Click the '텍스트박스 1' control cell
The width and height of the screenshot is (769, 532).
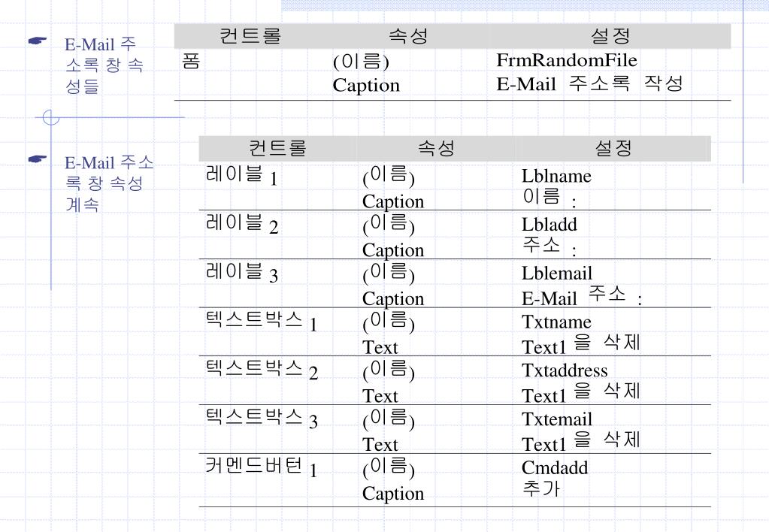click(262, 322)
